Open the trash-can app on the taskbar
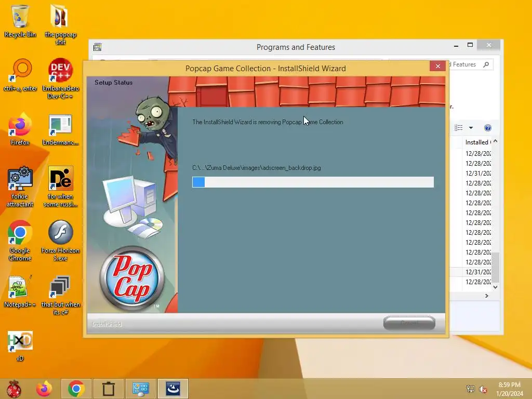 coord(108,389)
